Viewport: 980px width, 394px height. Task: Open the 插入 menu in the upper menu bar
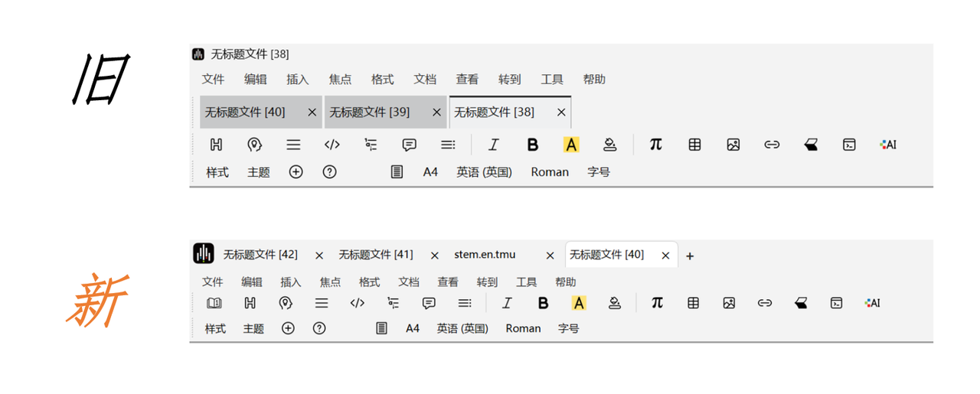coord(297,80)
